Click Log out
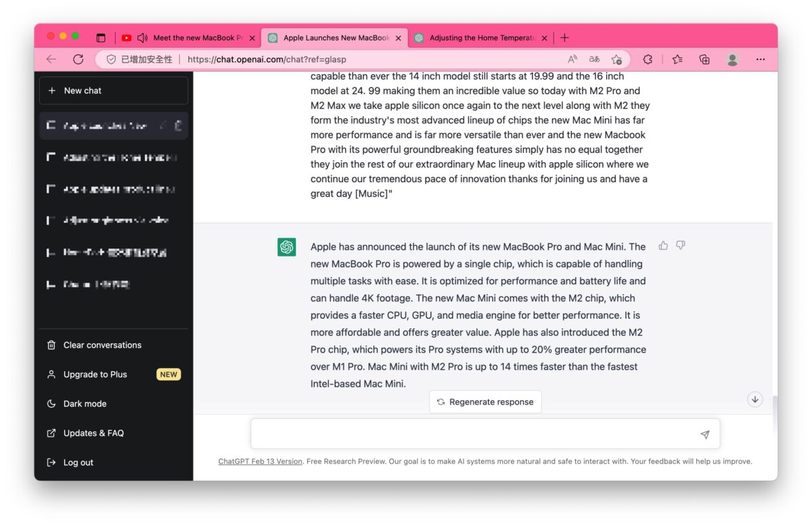The image size is (812, 526). 114,463
